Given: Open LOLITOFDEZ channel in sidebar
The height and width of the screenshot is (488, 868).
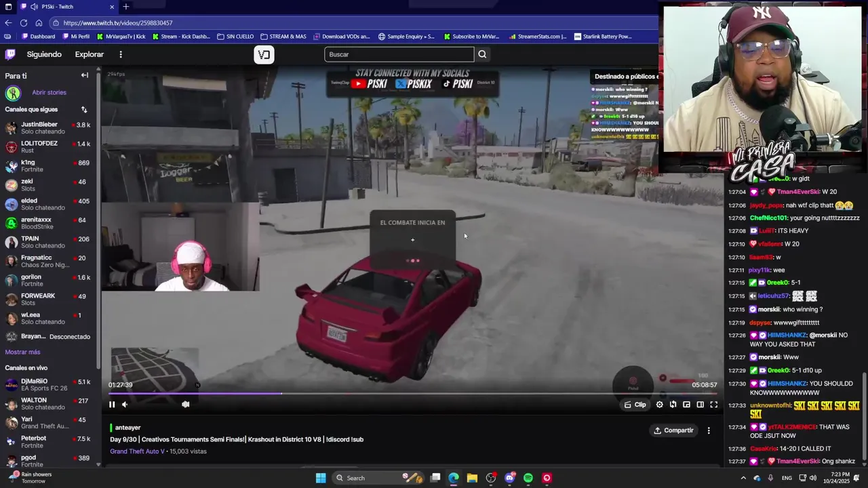Looking at the screenshot, I should coord(48,147).
